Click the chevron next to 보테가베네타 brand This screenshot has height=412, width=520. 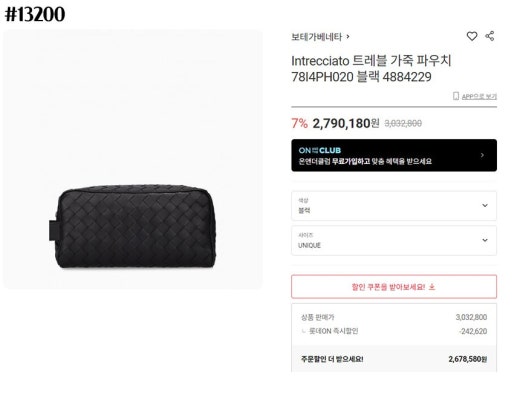pyautogui.click(x=348, y=36)
